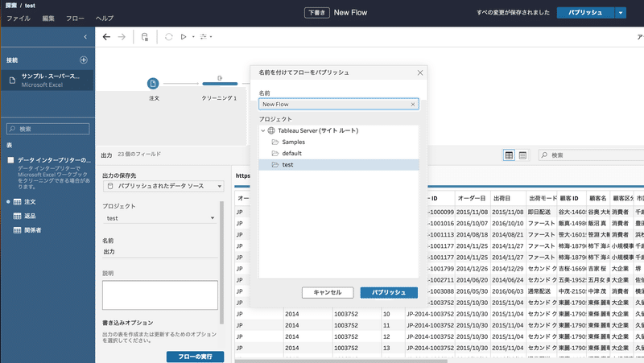
Task: Click the クリーニング 1 step in flow
Action: coord(220,84)
